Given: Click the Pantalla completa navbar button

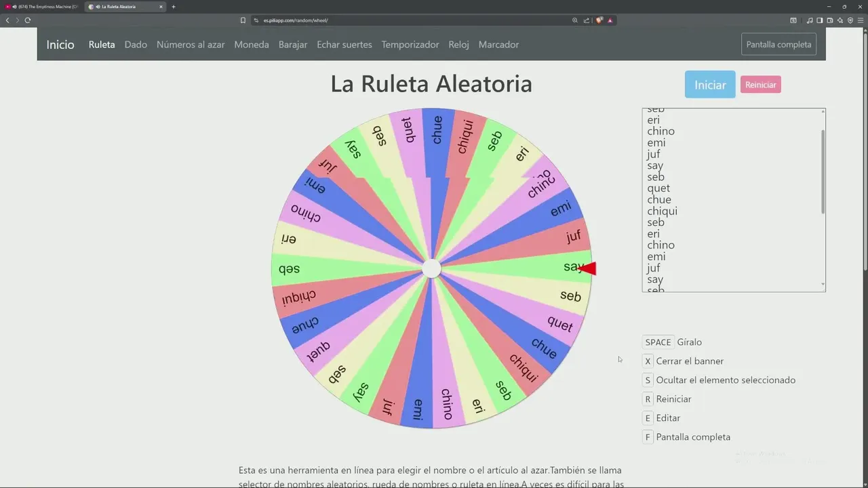Looking at the screenshot, I should [779, 45].
